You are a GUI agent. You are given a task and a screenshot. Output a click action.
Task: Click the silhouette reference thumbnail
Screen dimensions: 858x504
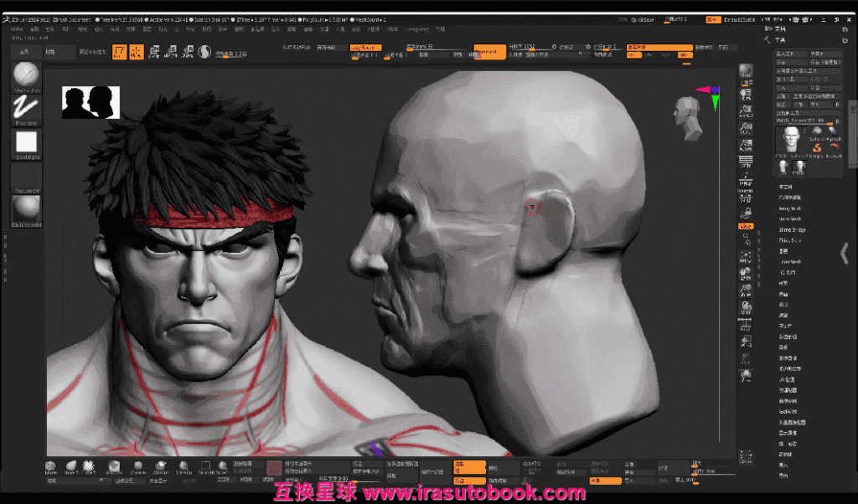[x=90, y=102]
